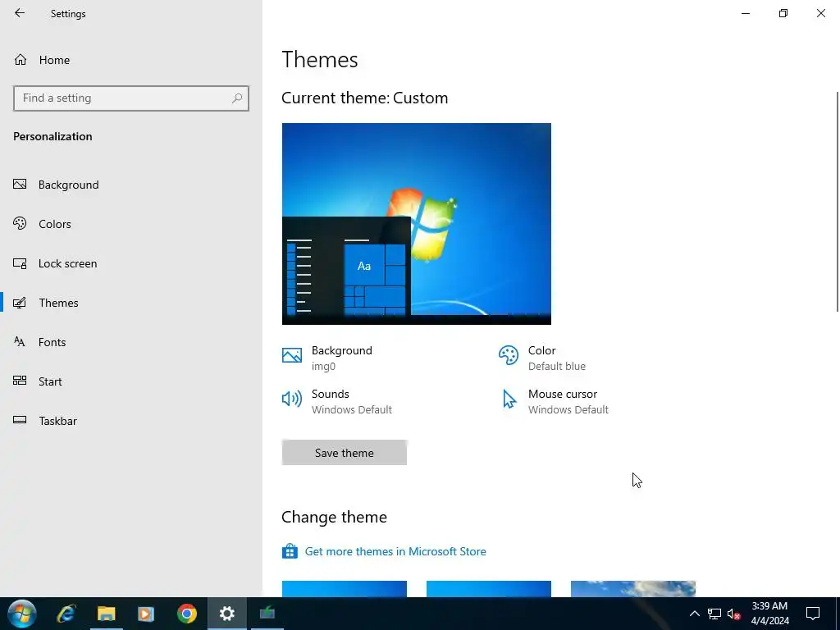This screenshot has width=840, height=630.
Task: Click the Home house icon
Action: pyautogui.click(x=21, y=59)
